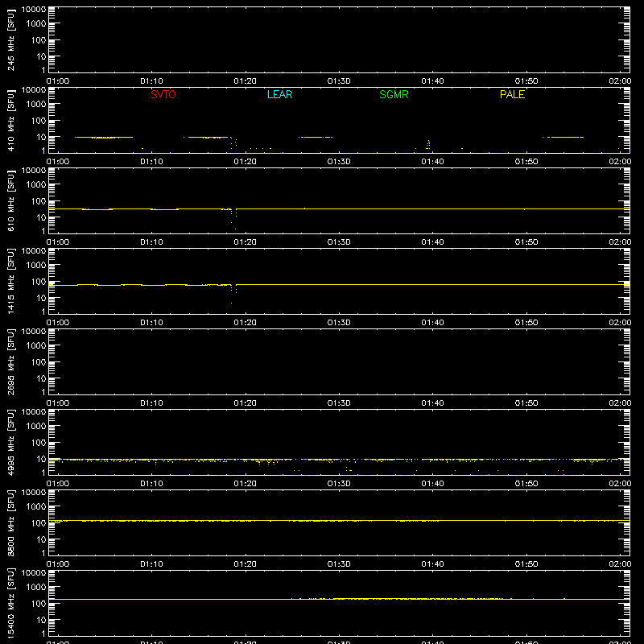Select the 245 MHz [SFU] axis label

(x=10, y=39)
